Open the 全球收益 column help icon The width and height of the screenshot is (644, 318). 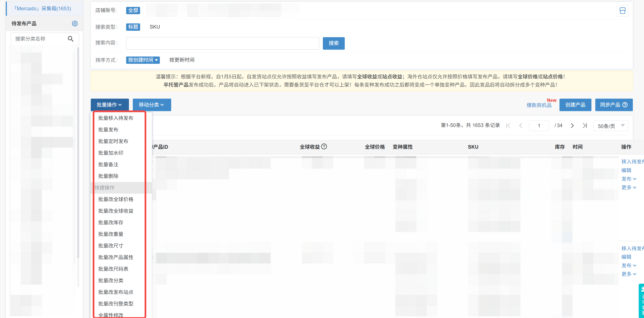point(324,147)
